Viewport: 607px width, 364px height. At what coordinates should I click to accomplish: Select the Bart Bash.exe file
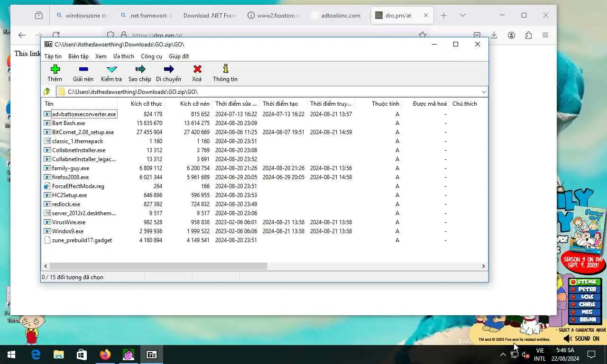click(68, 123)
